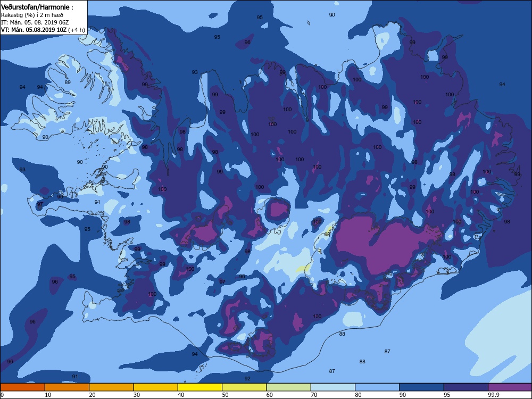Click the light blue 80–90 legend swatch
Viewport: 532px width, 399px height.
click(377, 387)
